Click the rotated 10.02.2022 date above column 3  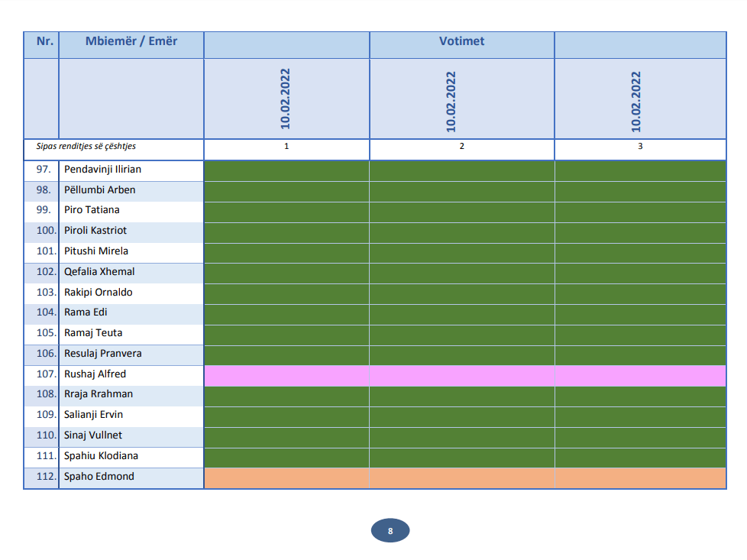point(636,102)
